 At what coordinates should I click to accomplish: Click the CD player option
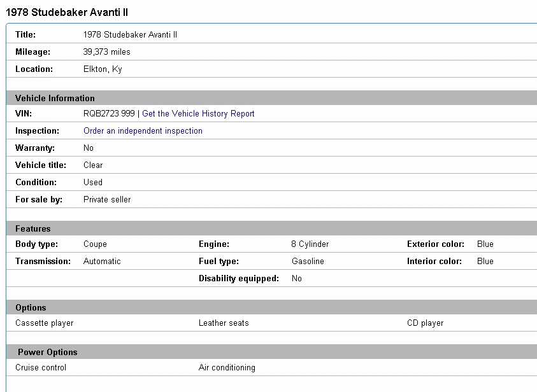tap(425, 323)
